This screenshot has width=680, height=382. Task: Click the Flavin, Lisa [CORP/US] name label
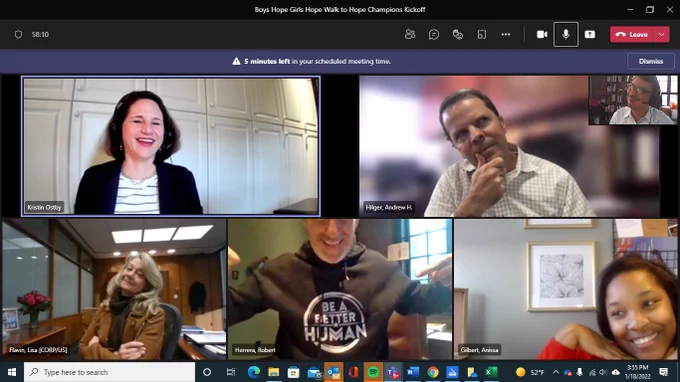[38, 350]
